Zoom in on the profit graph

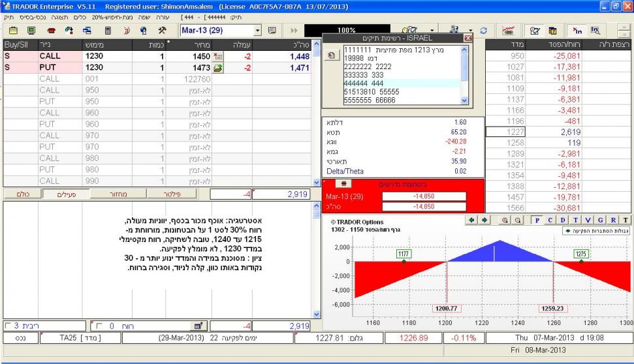coord(505,220)
